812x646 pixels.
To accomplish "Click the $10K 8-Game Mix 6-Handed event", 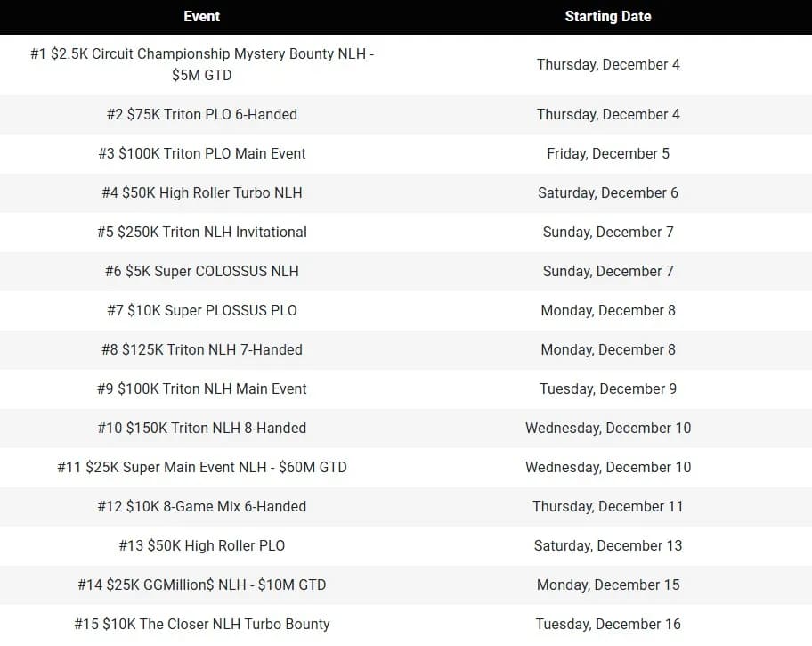I will [x=202, y=506].
